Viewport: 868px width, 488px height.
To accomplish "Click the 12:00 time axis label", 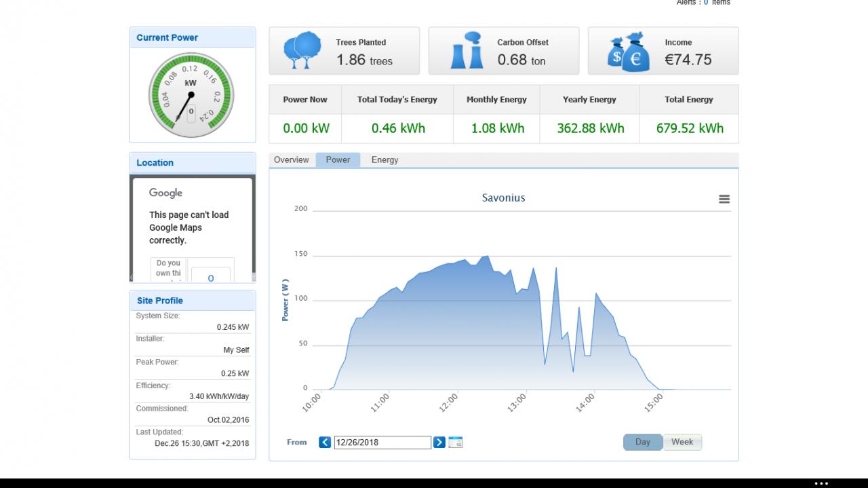I will pyautogui.click(x=448, y=402).
